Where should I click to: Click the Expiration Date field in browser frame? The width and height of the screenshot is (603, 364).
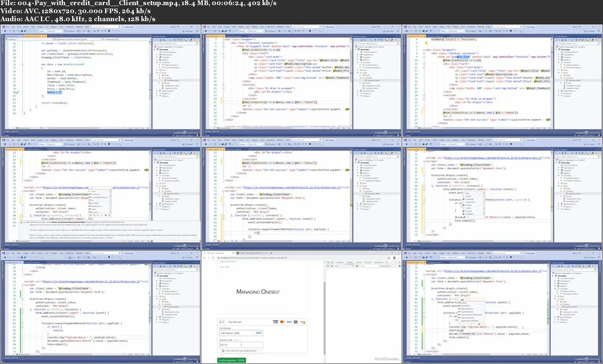pyautogui.click(x=241, y=345)
